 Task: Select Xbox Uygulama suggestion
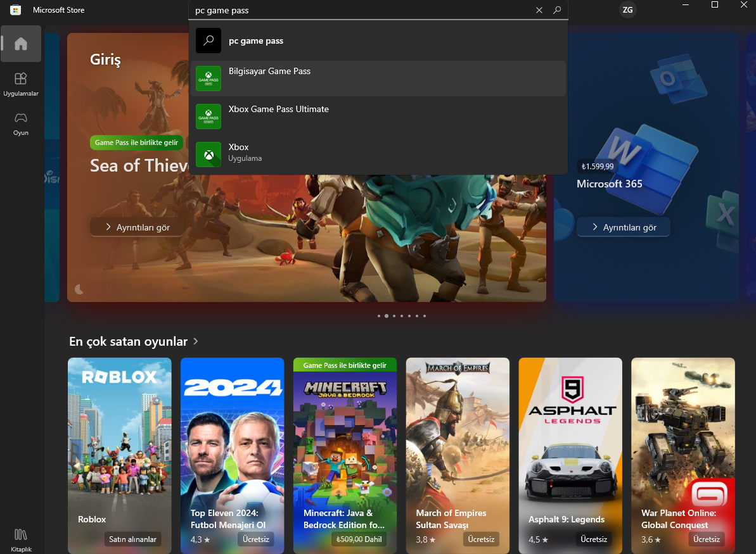click(x=378, y=154)
